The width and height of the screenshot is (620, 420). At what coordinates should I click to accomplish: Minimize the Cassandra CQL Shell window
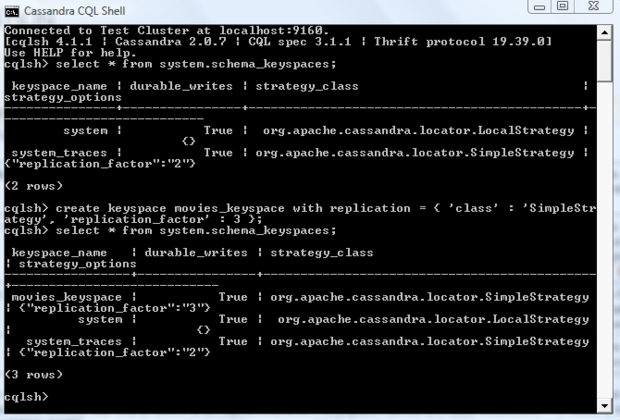[x=539, y=6]
